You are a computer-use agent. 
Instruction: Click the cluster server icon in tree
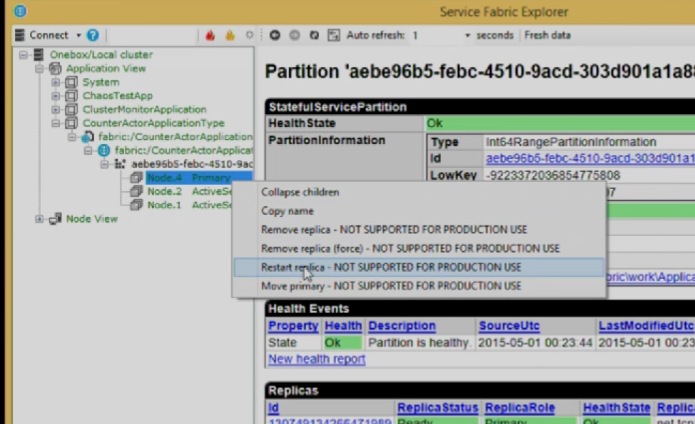point(39,54)
